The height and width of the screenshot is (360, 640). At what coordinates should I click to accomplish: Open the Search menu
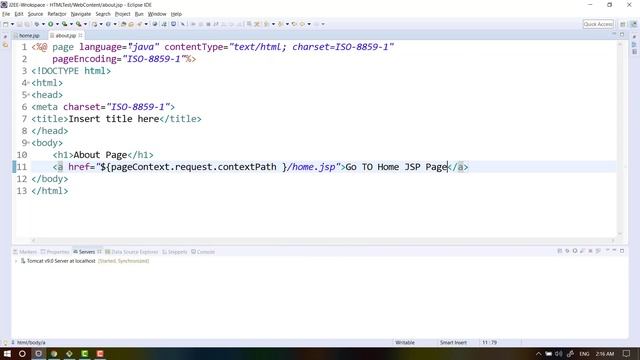tap(103, 14)
